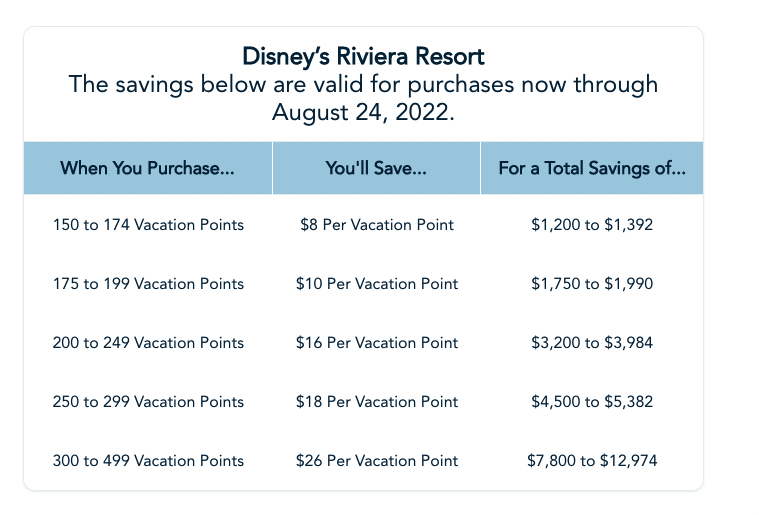Click the "$8 Per Vacation Point" cell
This screenshot has width=759, height=515.
pos(377,225)
